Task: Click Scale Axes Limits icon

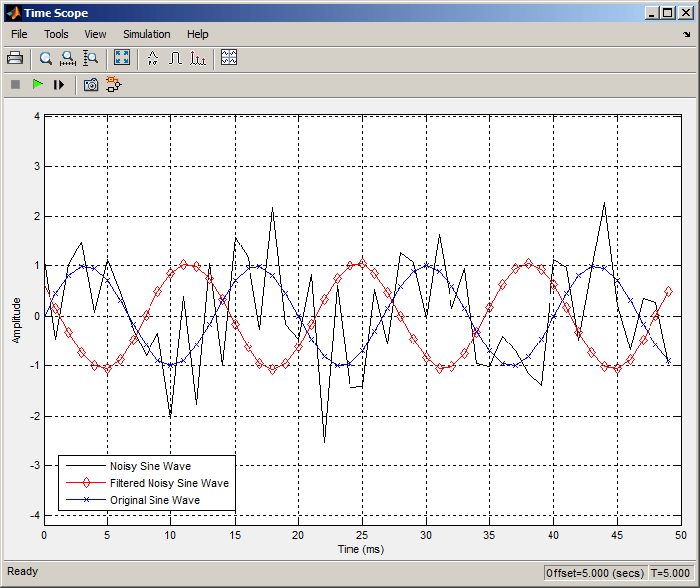Action: [122, 58]
